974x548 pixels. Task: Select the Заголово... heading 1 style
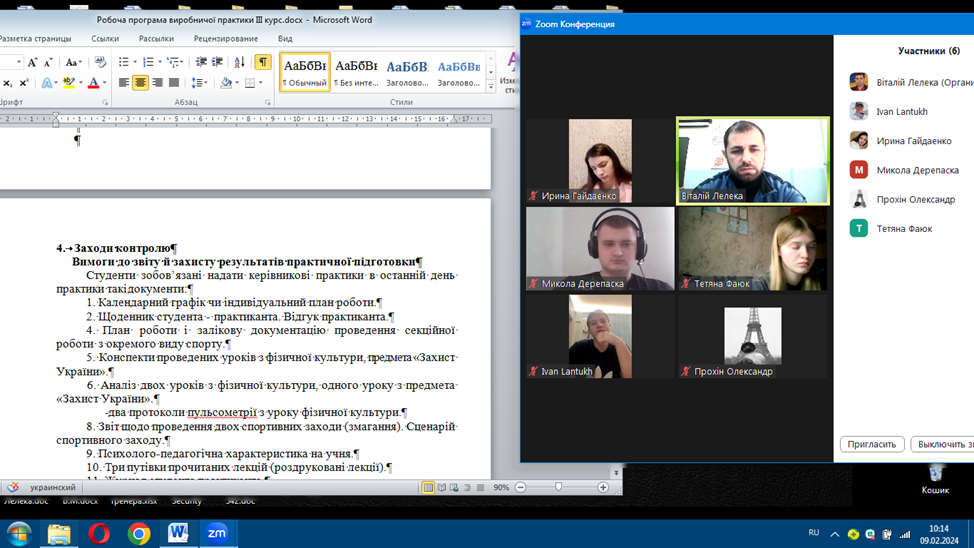pyautogui.click(x=407, y=73)
